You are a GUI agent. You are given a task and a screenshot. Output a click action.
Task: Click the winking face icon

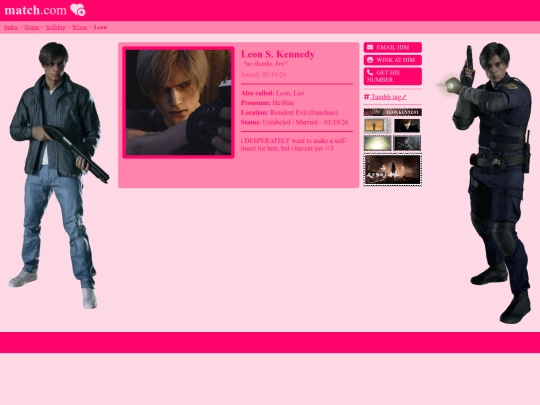[370, 60]
